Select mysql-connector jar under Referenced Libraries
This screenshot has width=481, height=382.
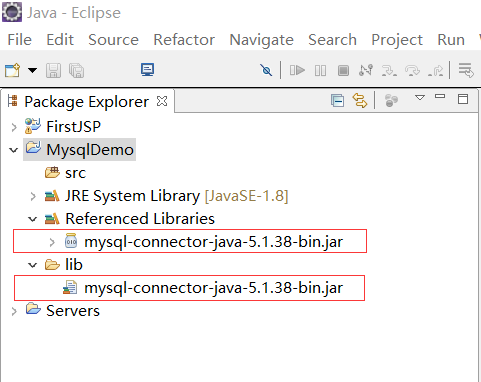point(213,242)
